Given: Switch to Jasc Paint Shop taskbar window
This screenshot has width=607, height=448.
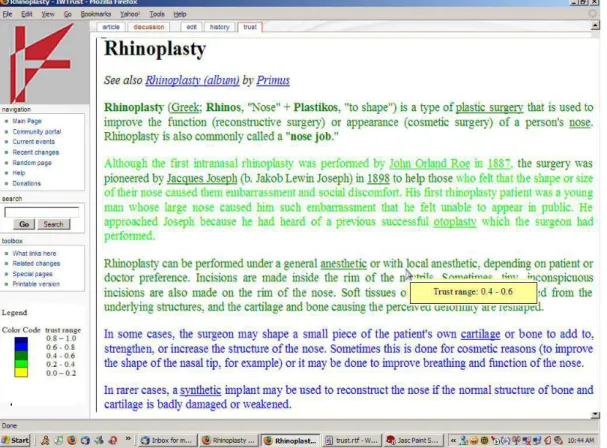Looking at the screenshot, I should pos(413,440).
